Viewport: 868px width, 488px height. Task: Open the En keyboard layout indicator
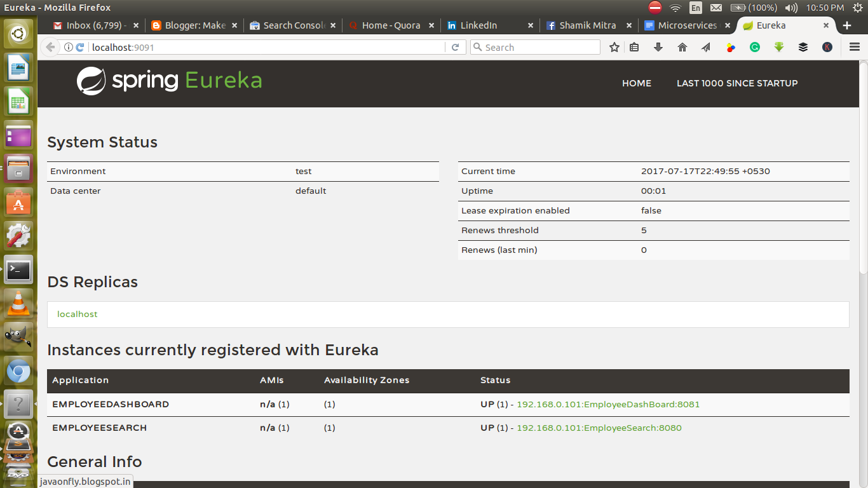coord(696,8)
